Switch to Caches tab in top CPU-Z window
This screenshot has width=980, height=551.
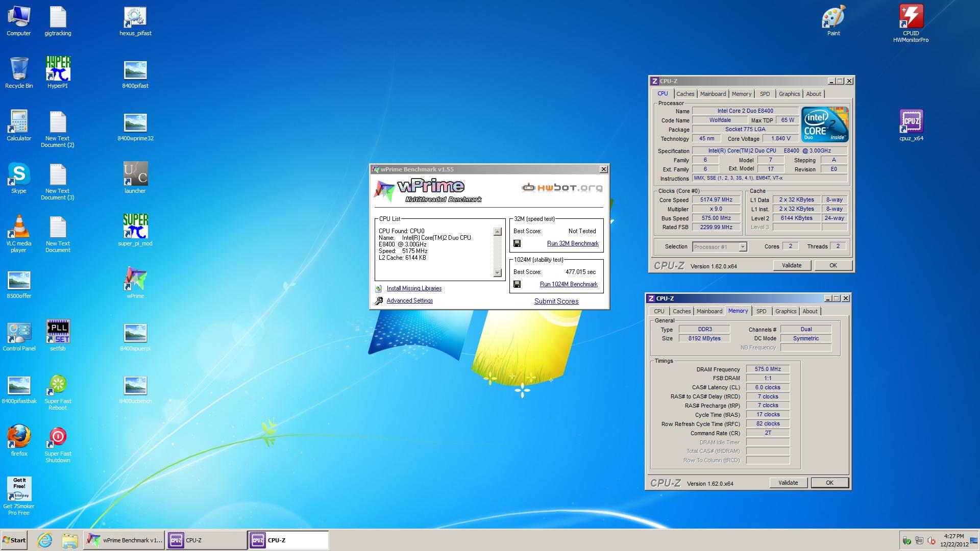click(685, 94)
